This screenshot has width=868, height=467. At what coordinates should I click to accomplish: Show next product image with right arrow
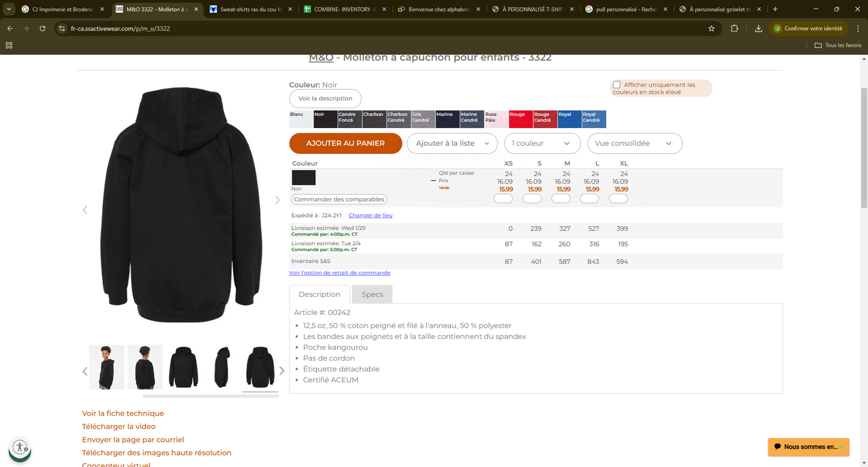click(x=277, y=200)
